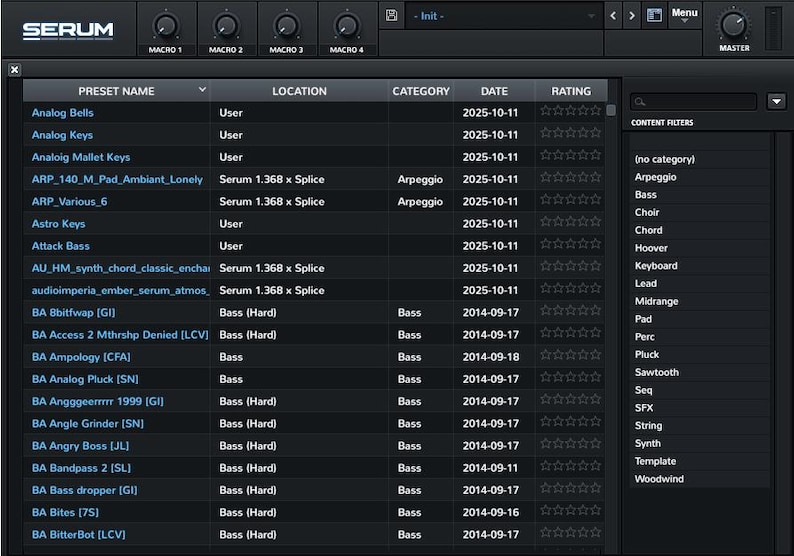Rate 'BA Bites [7S]' using its stars

click(570, 510)
